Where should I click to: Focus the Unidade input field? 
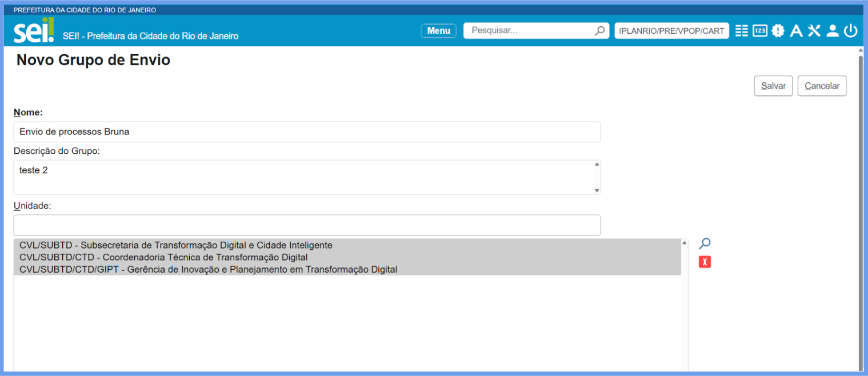(307, 225)
